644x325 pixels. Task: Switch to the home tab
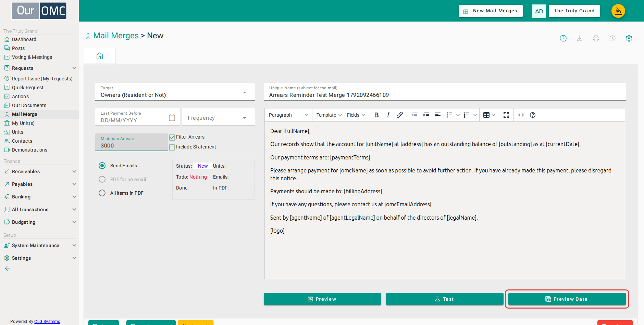100,56
